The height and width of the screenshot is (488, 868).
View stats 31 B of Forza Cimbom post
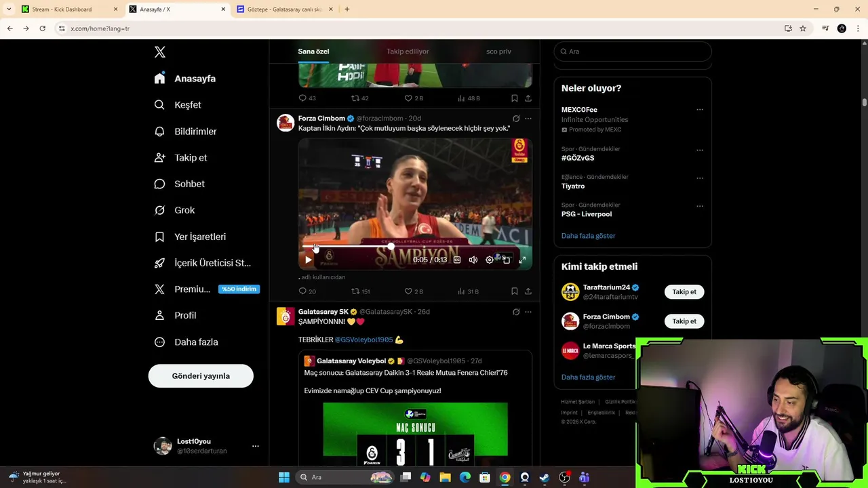(x=468, y=291)
